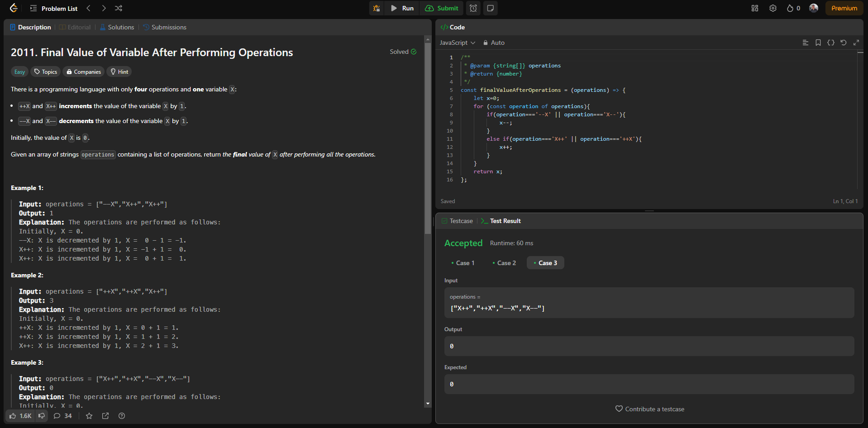Start the timer alarm clock icon

(x=473, y=8)
